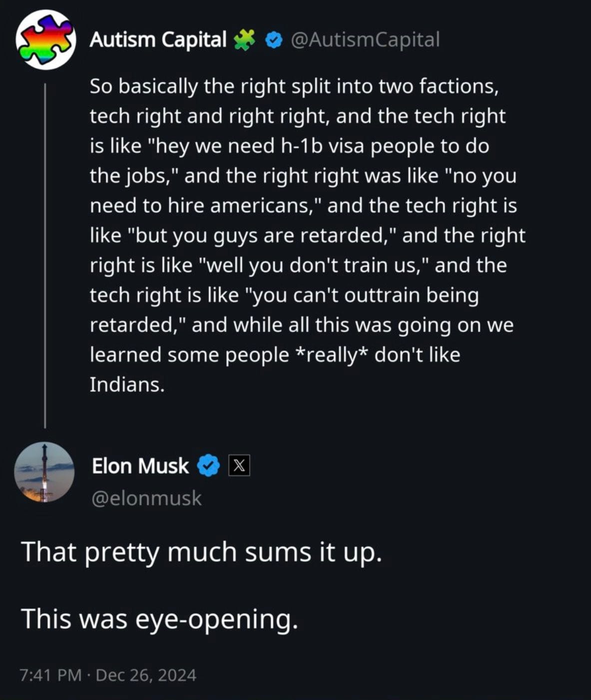Open the @AutismCapital profile handle
Viewport: 591px width, 700px height.
(x=364, y=40)
